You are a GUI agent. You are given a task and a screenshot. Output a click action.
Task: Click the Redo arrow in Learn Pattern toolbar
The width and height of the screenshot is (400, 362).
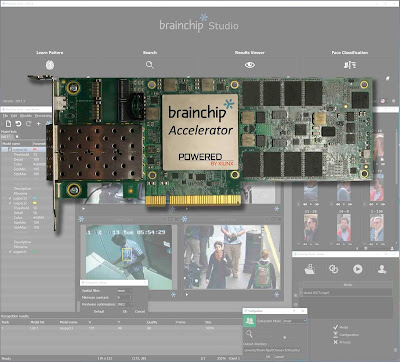point(28,124)
